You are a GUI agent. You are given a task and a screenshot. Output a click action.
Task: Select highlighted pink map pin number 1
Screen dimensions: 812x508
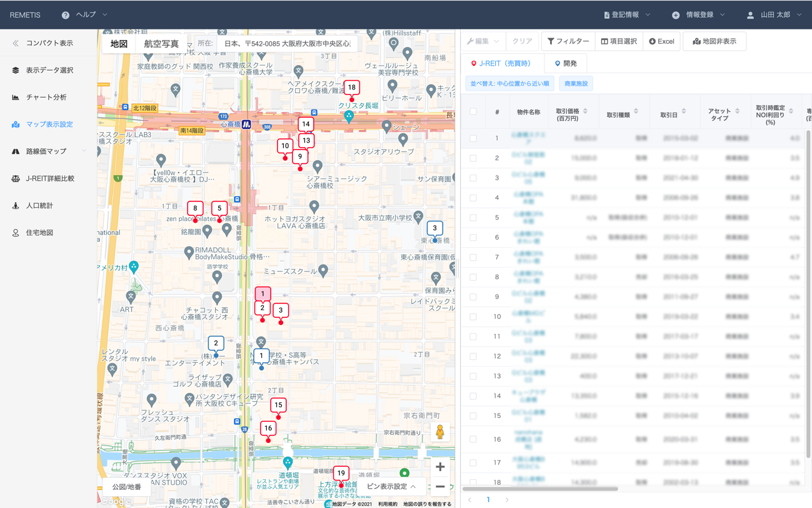pyautogui.click(x=263, y=294)
